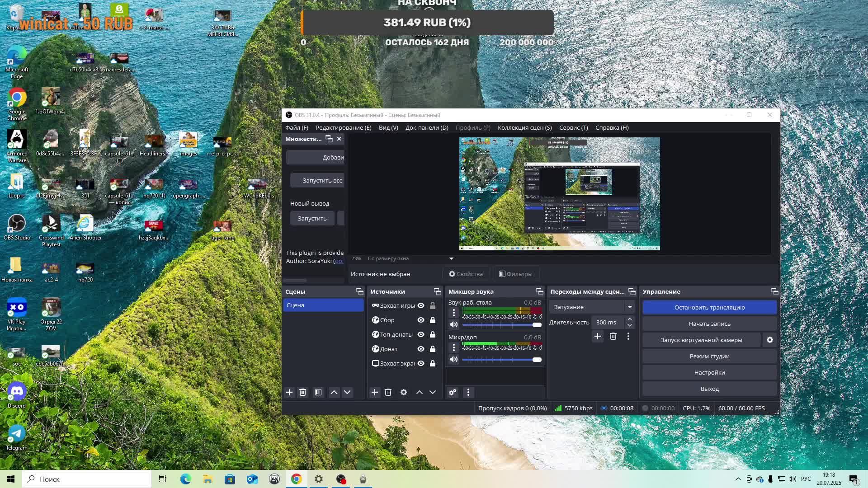Toggle visibility of Топ донаты source
The width and height of the screenshot is (868, 488).
coord(421,334)
